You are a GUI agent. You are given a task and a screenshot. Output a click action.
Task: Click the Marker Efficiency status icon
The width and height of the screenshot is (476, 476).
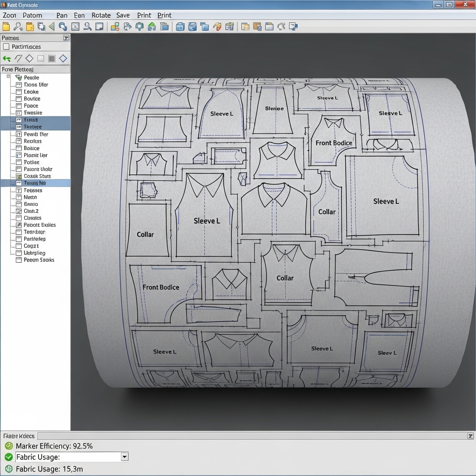[8, 446]
